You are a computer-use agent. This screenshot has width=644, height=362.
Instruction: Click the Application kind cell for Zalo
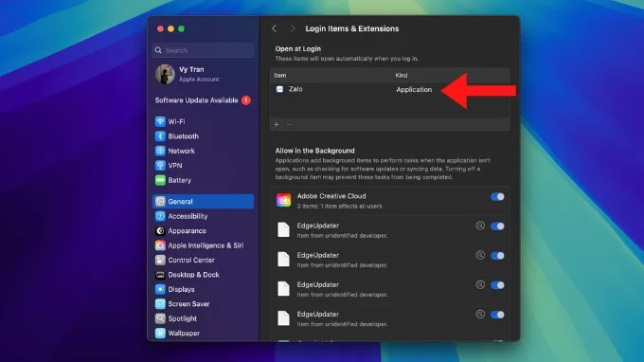pos(414,90)
